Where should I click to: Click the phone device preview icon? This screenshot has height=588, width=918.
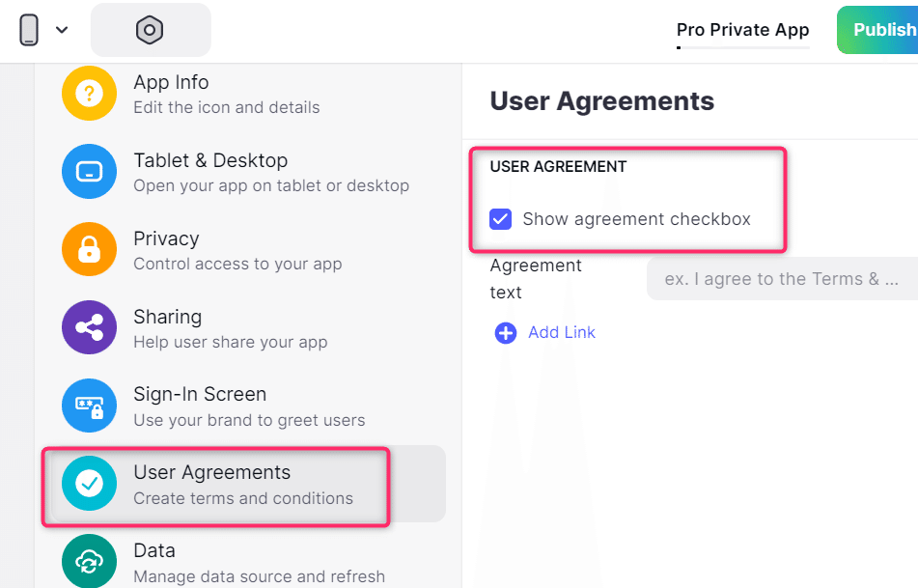[x=29, y=30]
